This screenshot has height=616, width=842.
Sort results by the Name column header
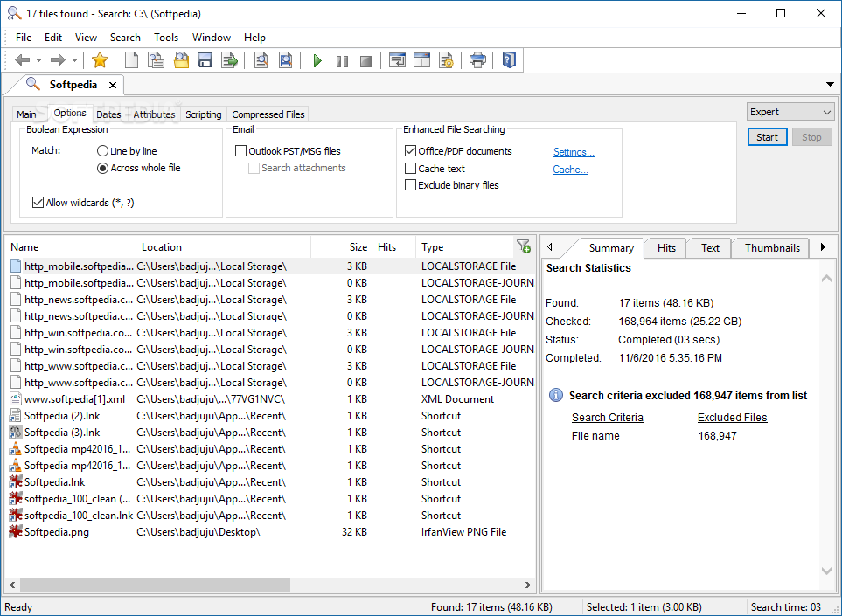71,246
